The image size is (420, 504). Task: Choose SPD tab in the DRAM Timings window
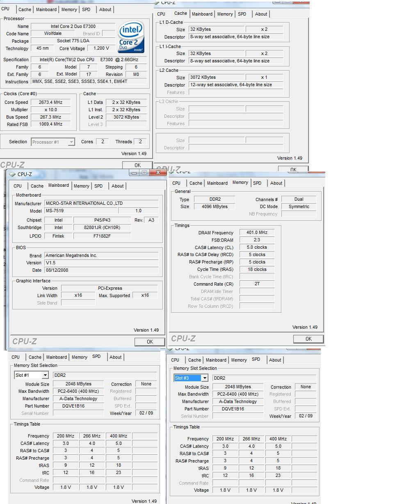[257, 183]
